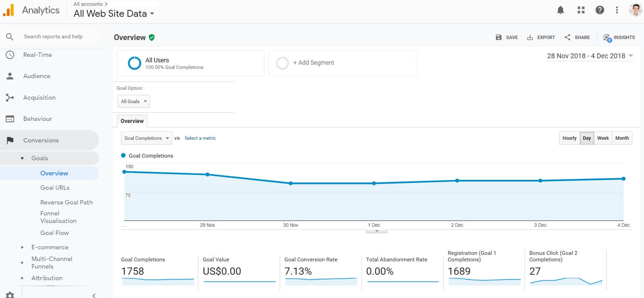Open the three-dot more options menu
The width and height of the screenshot is (644, 298).
coord(617,10)
